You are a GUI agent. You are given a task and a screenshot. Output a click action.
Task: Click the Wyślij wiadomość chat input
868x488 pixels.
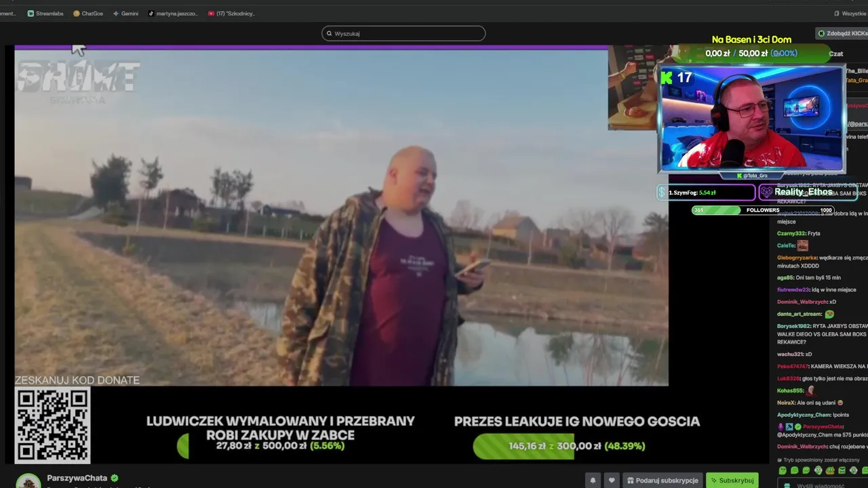(x=823, y=485)
